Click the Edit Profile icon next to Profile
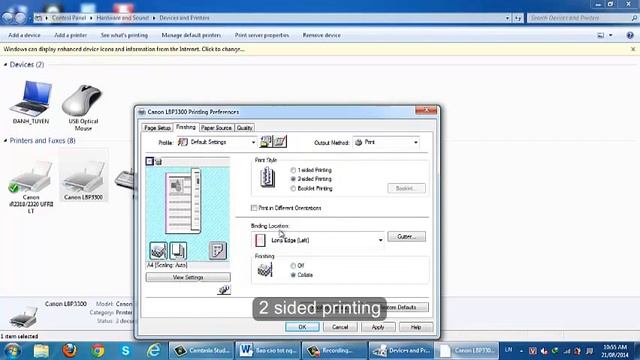This screenshot has height=360, width=640. (280, 142)
